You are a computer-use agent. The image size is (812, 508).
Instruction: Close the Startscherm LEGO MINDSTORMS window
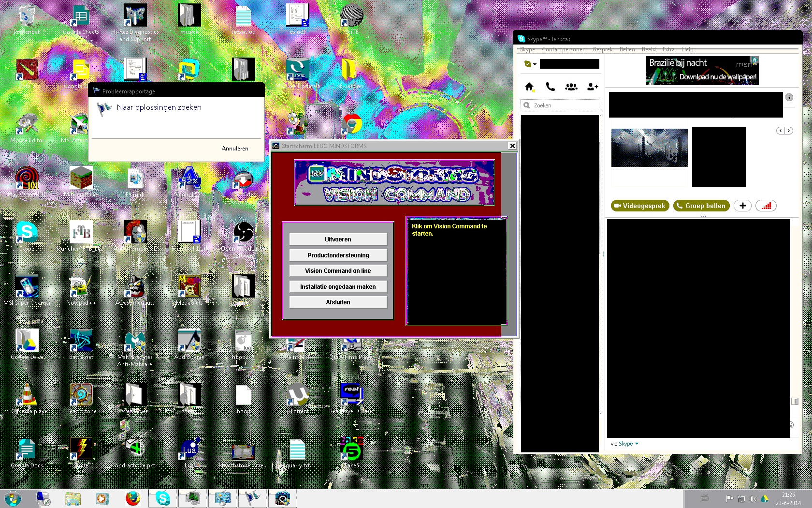pos(512,146)
